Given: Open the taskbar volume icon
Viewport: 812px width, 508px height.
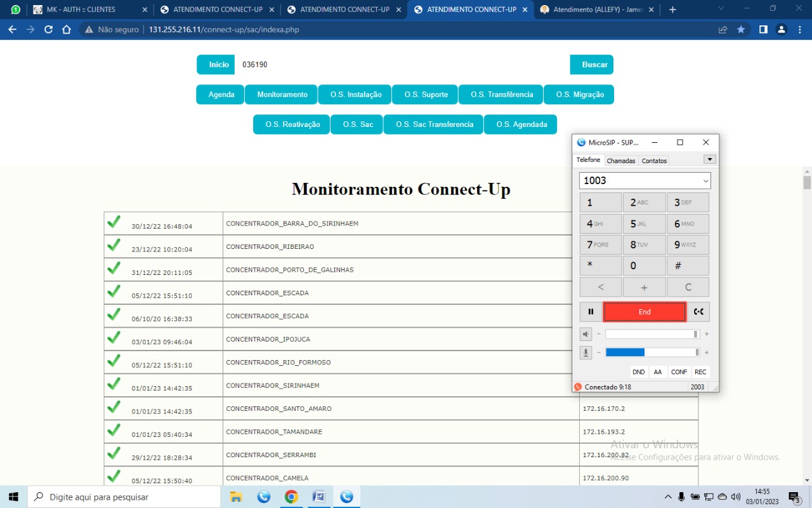Looking at the screenshot, I should [x=736, y=497].
